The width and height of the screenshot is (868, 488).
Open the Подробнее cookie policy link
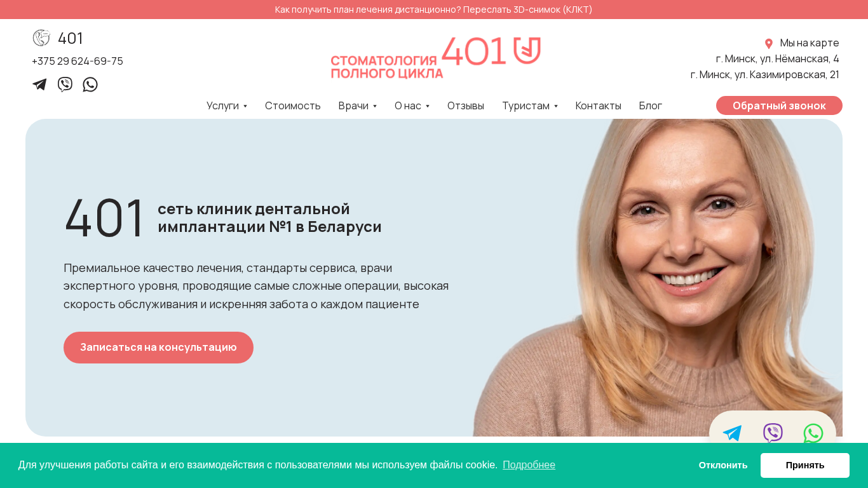pos(529,465)
